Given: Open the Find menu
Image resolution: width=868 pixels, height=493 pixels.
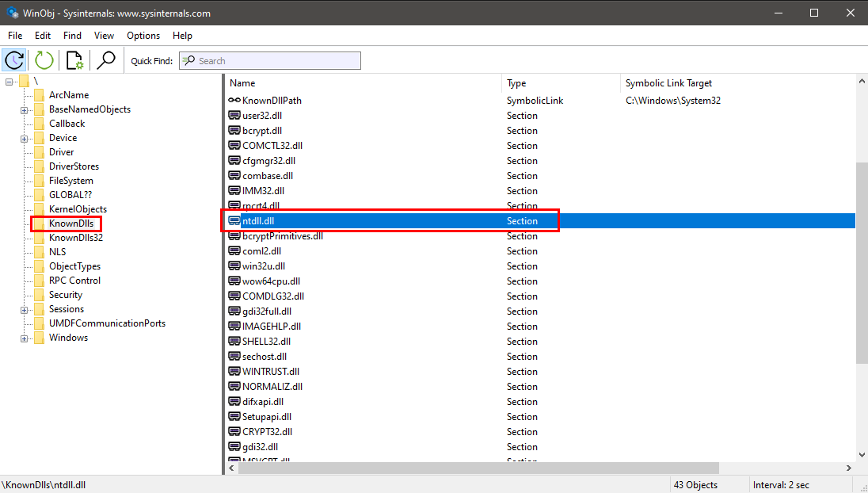Looking at the screenshot, I should 72,36.
